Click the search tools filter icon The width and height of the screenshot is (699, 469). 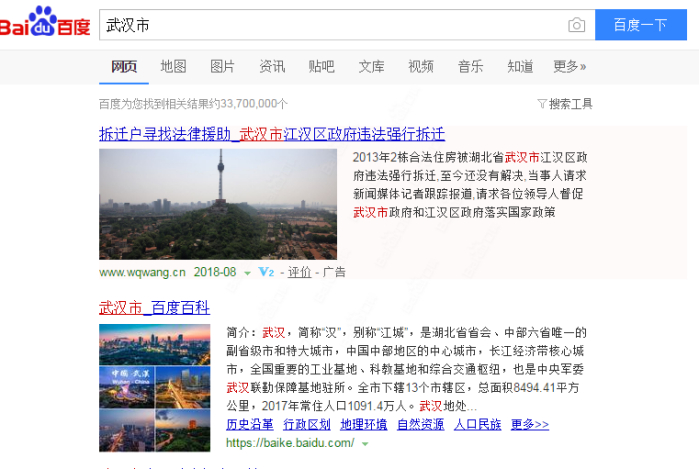click(x=542, y=104)
